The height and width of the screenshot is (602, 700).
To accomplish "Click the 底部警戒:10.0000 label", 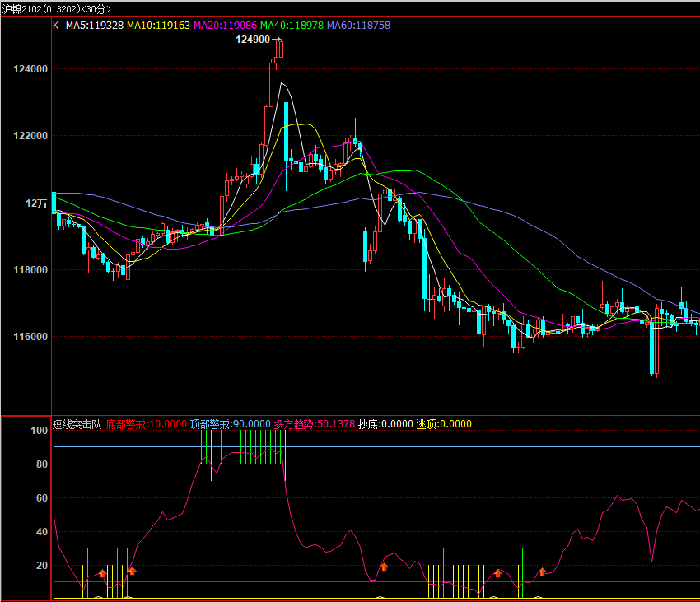I will pyautogui.click(x=147, y=424).
